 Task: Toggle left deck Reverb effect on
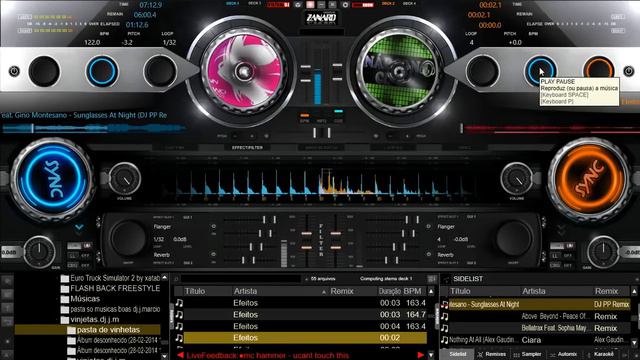(x=213, y=254)
